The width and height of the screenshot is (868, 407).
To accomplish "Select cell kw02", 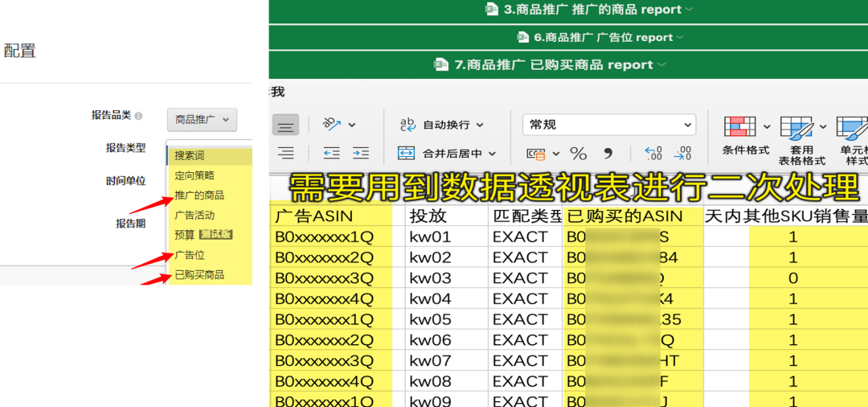I will pos(446,257).
